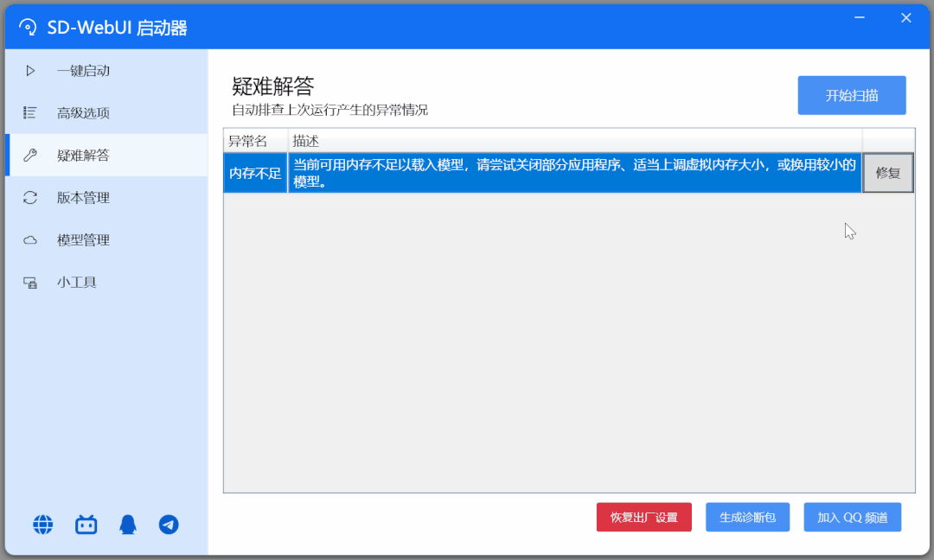Join the QQ channel with 加入 QQ 频道
934x560 pixels.
[852, 517]
